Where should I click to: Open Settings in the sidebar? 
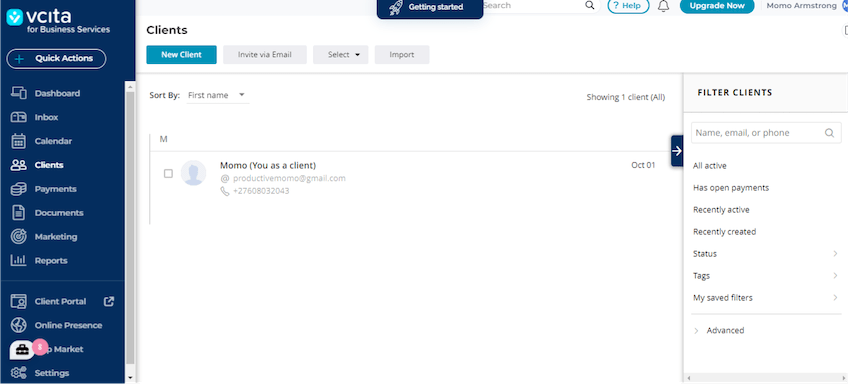pyautogui.click(x=51, y=373)
